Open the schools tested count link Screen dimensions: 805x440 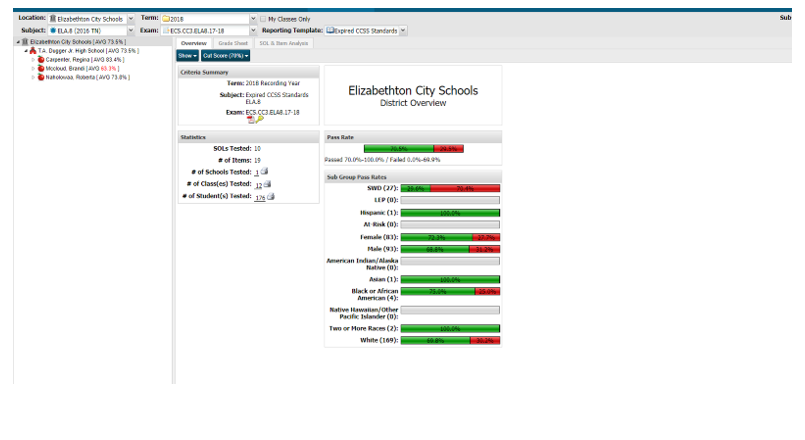pos(257,173)
